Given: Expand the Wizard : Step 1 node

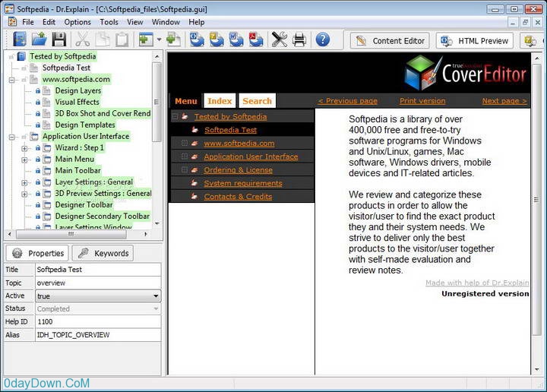Looking at the screenshot, I should [x=24, y=148].
